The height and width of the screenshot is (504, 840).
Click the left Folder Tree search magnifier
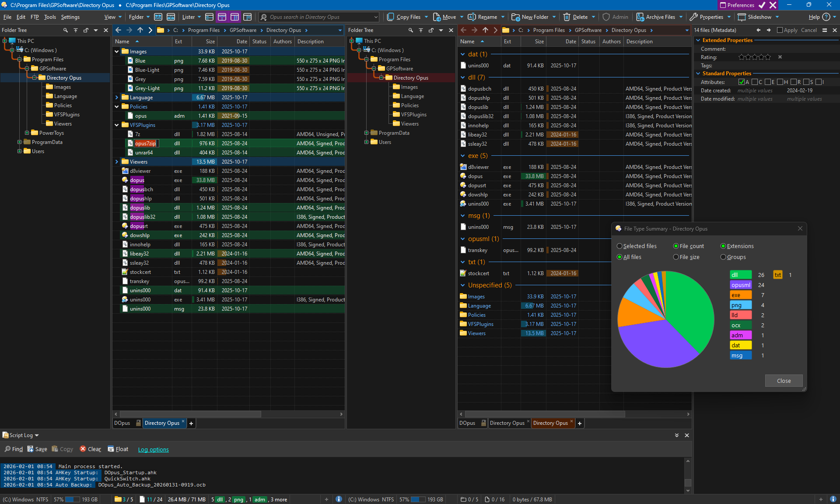coord(66,30)
